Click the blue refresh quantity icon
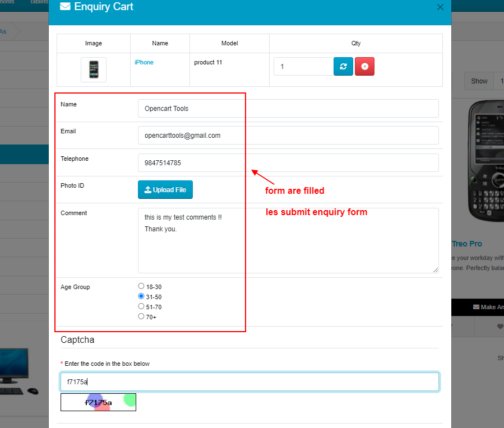The height and width of the screenshot is (428, 504). [x=343, y=66]
